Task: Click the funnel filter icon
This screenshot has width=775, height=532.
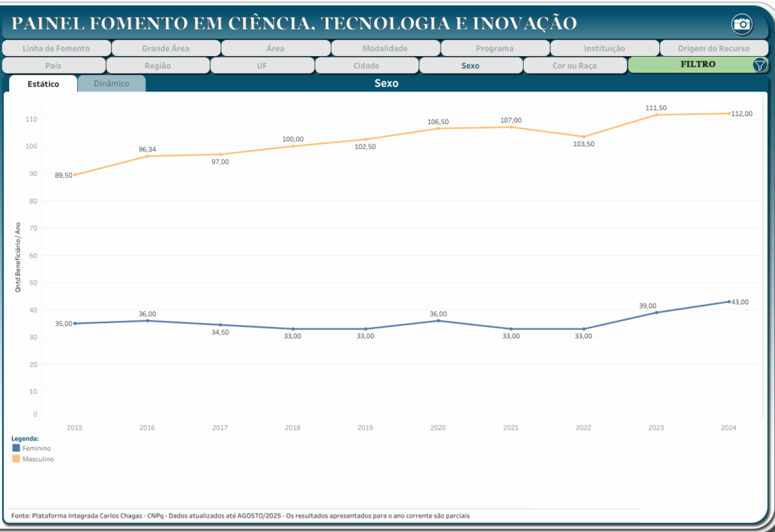Action: click(x=760, y=65)
